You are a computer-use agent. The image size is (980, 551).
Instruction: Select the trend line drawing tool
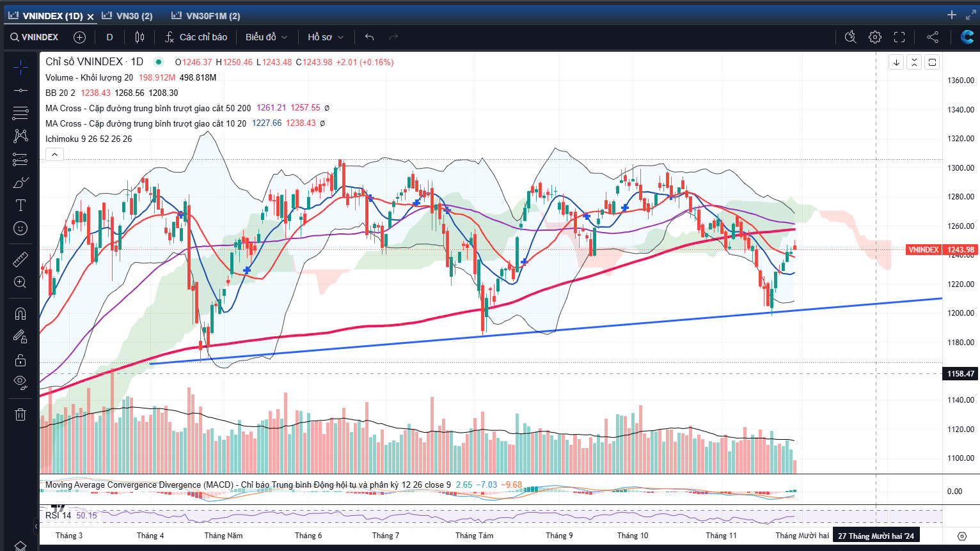click(x=20, y=90)
